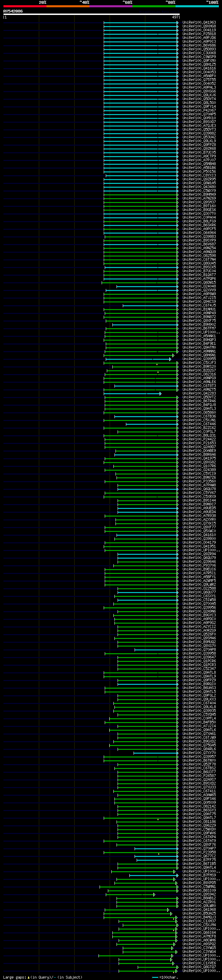
Task: Click the hit label UniRef100_O24389
Action: point(199,470)
